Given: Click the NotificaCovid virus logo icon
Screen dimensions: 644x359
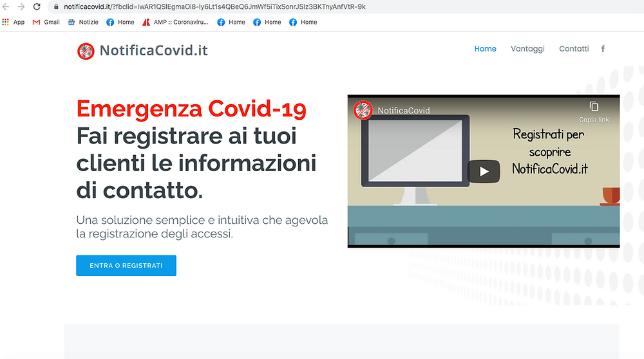Looking at the screenshot, I should 86,51.
